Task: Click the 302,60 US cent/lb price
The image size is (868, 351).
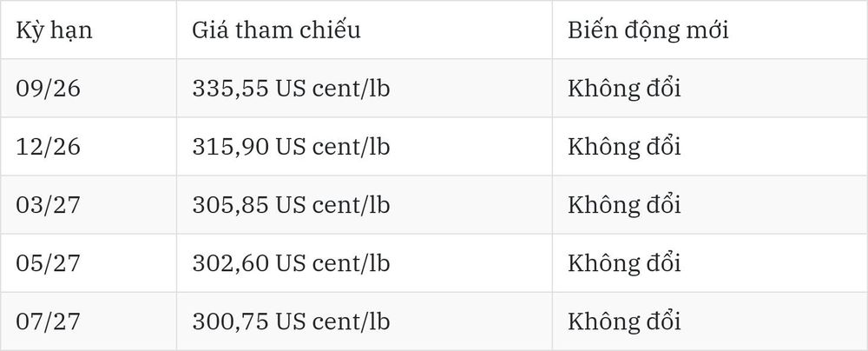Action: [291, 263]
